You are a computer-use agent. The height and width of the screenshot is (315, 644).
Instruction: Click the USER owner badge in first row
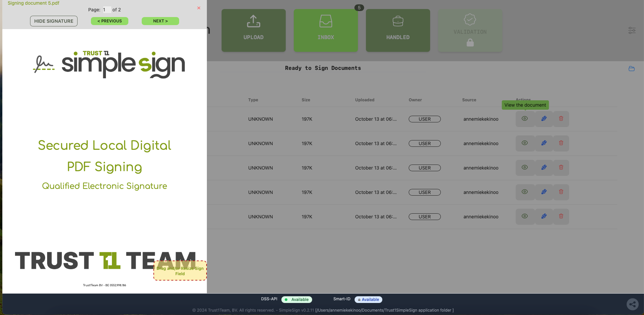click(x=425, y=119)
